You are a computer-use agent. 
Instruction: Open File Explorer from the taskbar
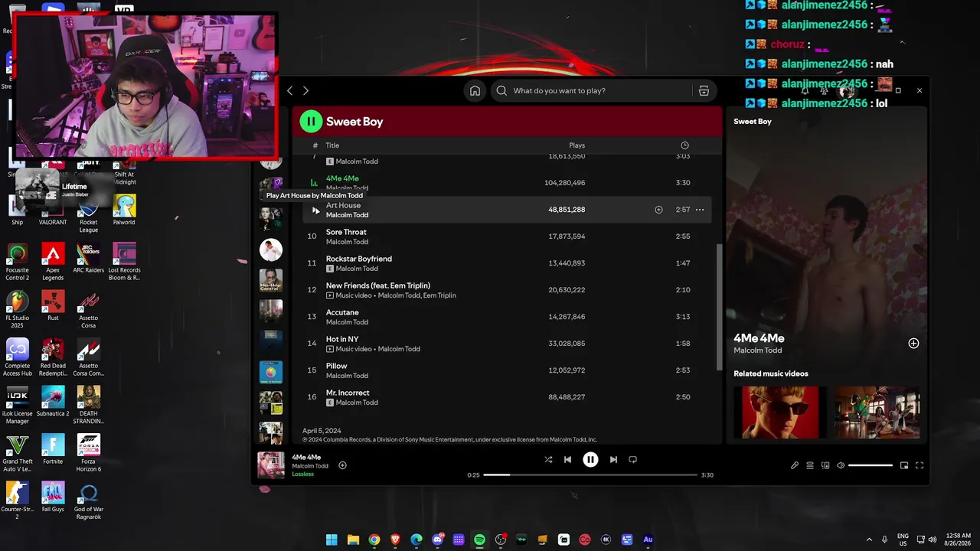click(353, 540)
